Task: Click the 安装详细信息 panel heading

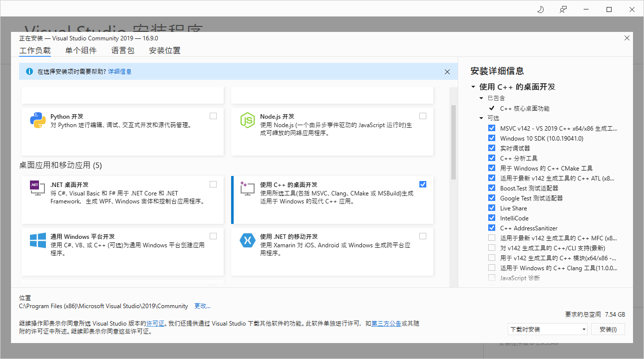Action: [497, 71]
